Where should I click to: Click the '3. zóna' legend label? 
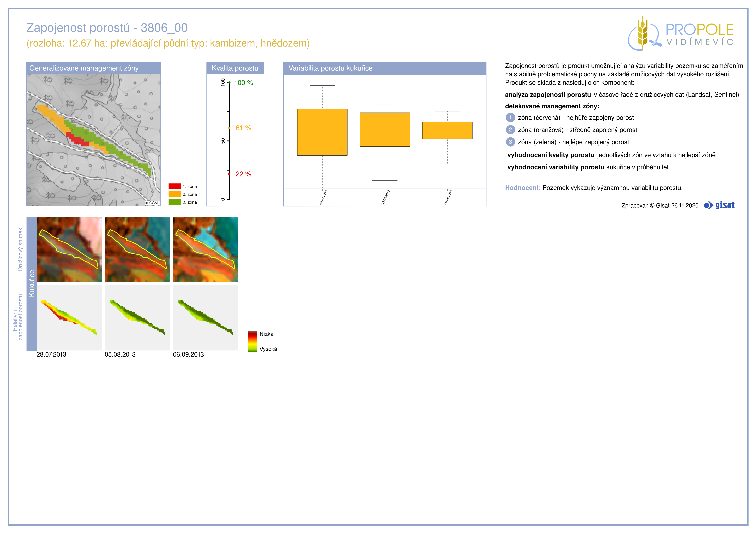click(190, 202)
